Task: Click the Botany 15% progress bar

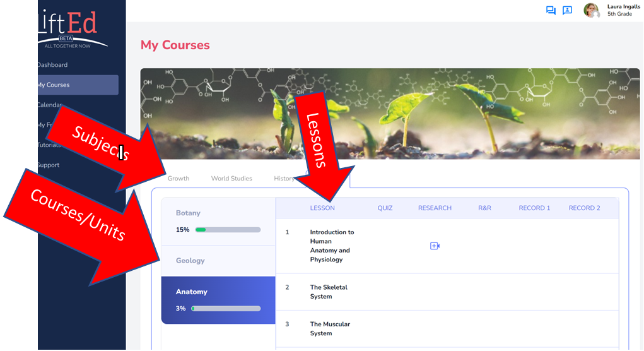Action: point(228,230)
